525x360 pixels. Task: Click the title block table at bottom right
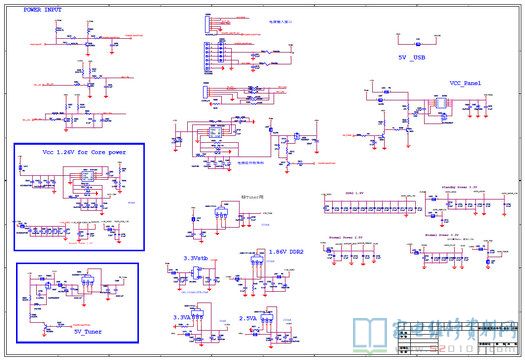pos(458,339)
